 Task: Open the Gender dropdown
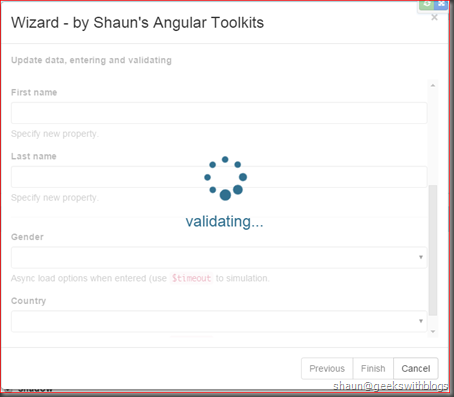point(219,257)
